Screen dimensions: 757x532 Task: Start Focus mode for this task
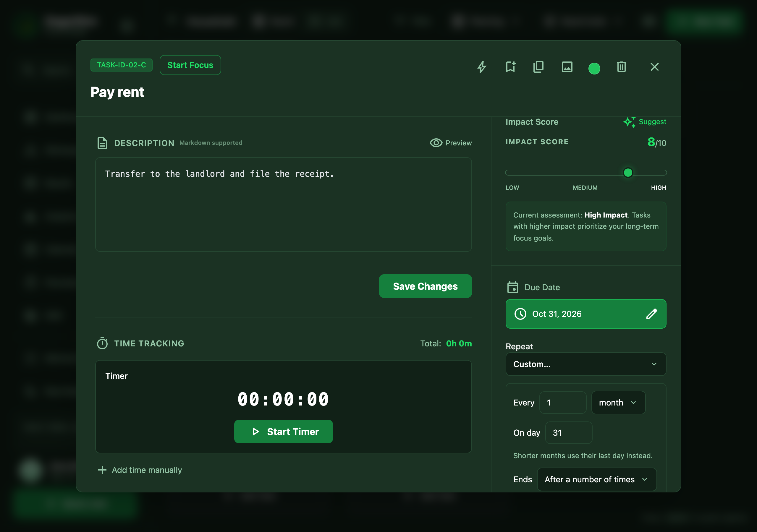coord(190,65)
